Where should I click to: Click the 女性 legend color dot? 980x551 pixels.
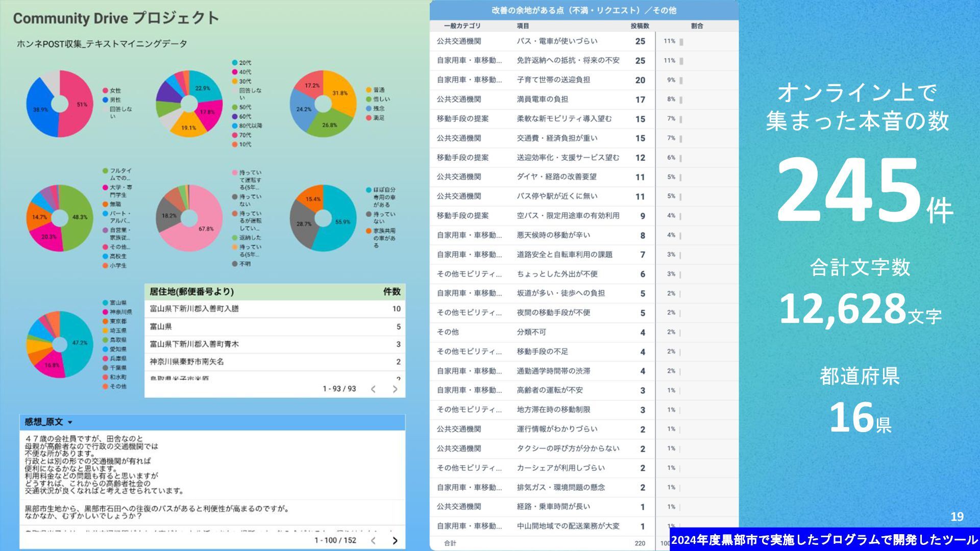105,91
